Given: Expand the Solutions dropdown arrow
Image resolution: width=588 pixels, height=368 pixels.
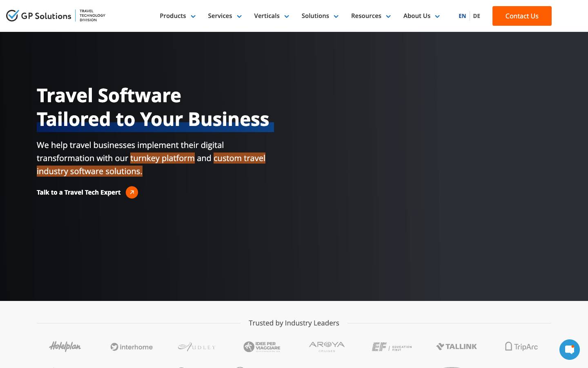Looking at the screenshot, I should (x=336, y=16).
